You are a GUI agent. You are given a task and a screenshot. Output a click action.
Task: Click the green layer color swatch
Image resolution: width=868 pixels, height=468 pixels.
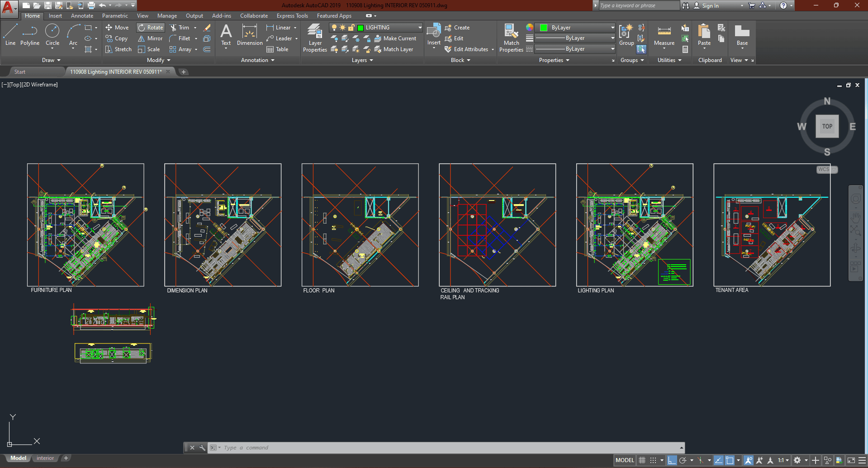click(360, 28)
